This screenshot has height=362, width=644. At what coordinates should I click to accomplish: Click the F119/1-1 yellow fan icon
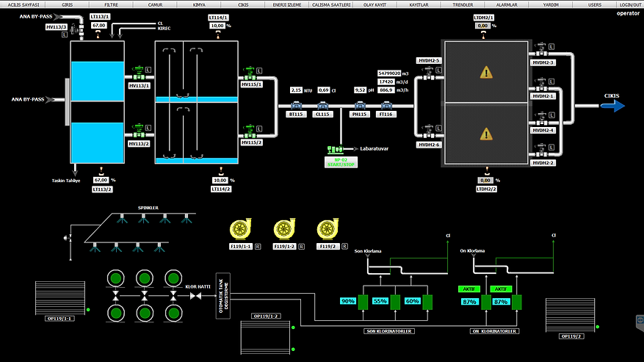[242, 230]
